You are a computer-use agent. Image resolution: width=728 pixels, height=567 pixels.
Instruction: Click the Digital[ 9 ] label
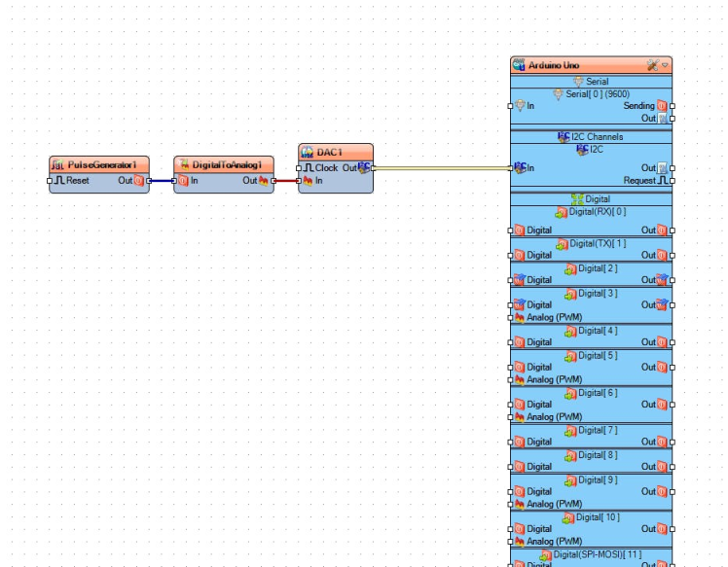[x=598, y=479]
